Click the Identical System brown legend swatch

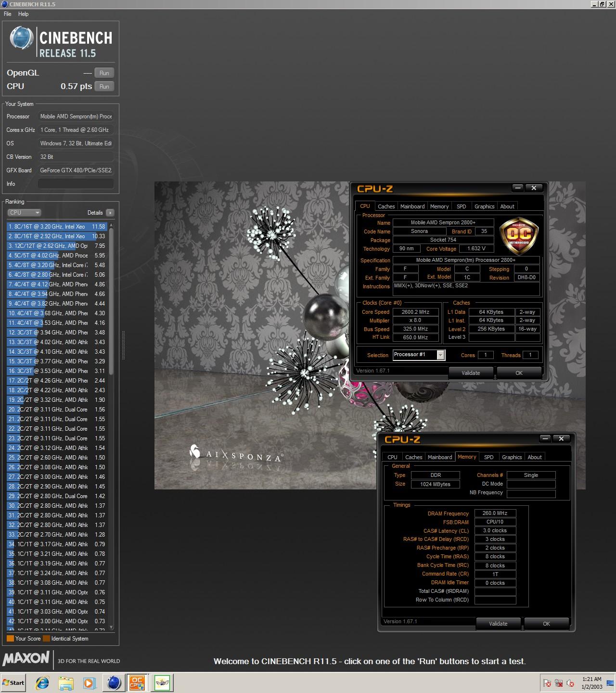coord(46,639)
